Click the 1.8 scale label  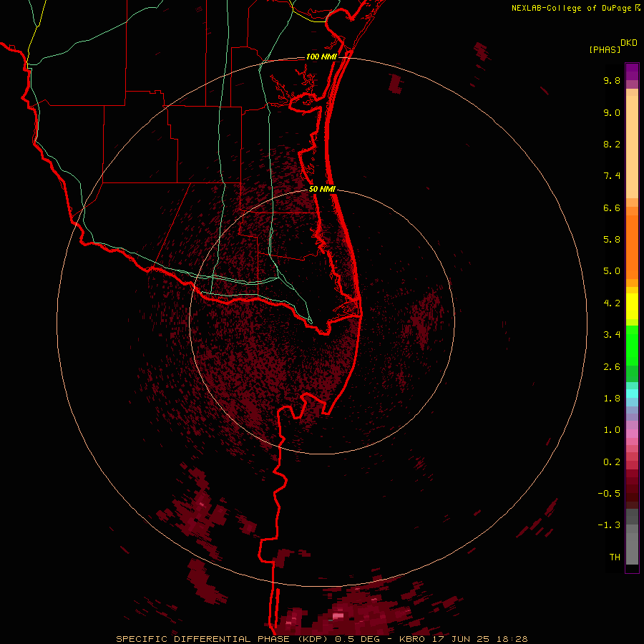[612, 399]
